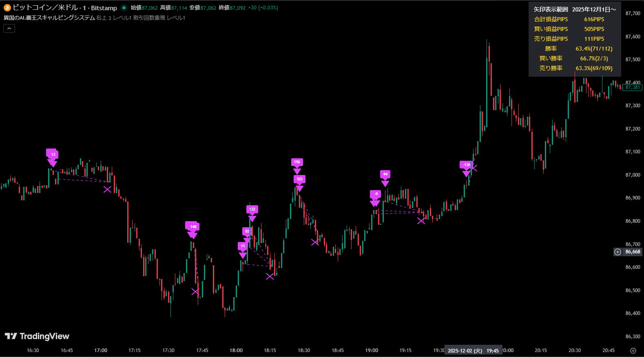Click the +30 (+0.03%) change value
Image resolution: width=644 pixels, height=357 pixels.
(x=263, y=8)
